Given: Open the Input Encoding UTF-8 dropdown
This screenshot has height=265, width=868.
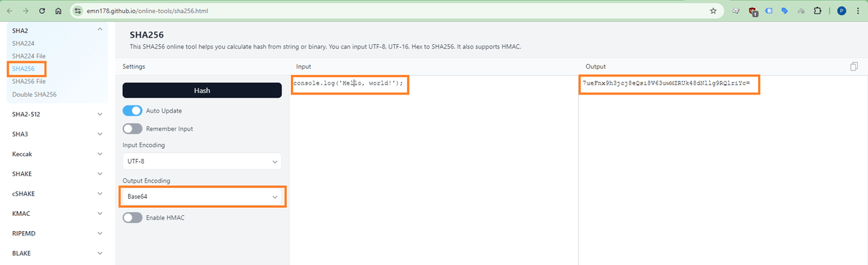Looking at the screenshot, I should 202,162.
